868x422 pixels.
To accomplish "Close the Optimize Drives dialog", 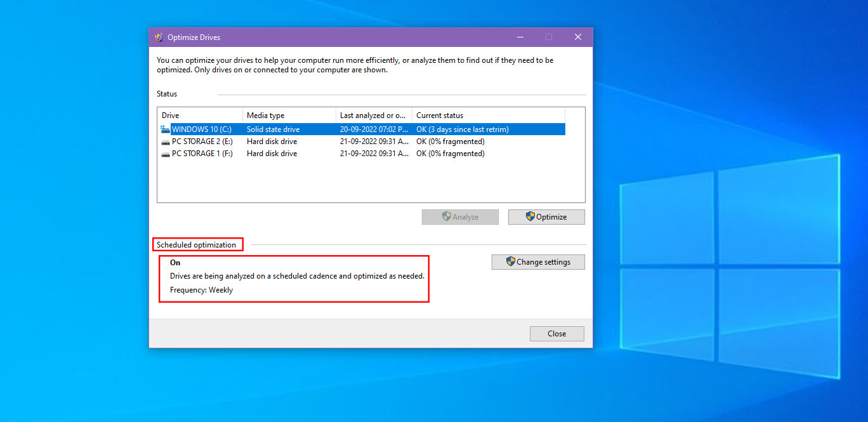I will tap(556, 333).
